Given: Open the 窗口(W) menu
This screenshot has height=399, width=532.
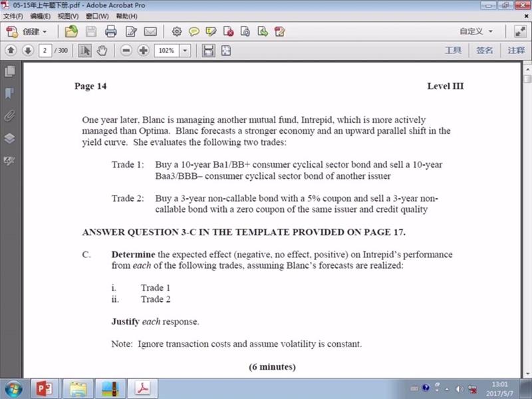Looking at the screenshot, I should [97, 16].
